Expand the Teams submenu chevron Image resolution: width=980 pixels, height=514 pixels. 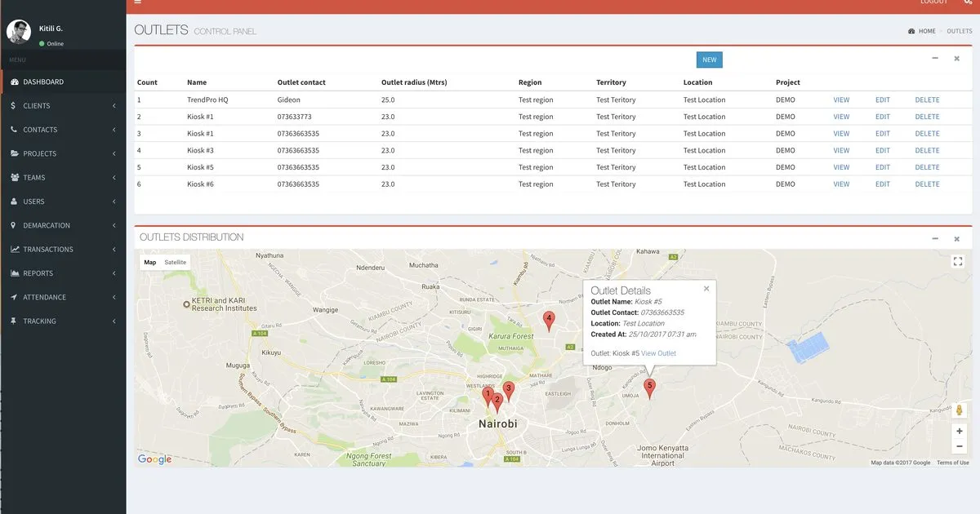(114, 177)
